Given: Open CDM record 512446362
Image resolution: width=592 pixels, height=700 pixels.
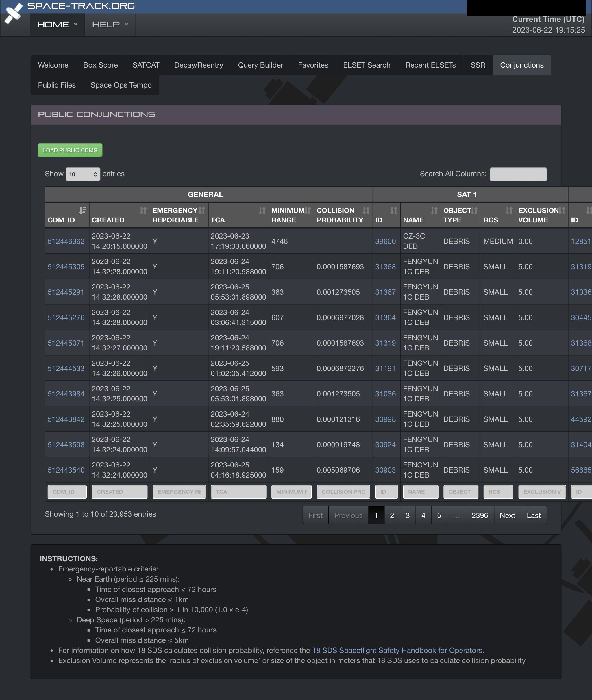Looking at the screenshot, I should [x=66, y=241].
